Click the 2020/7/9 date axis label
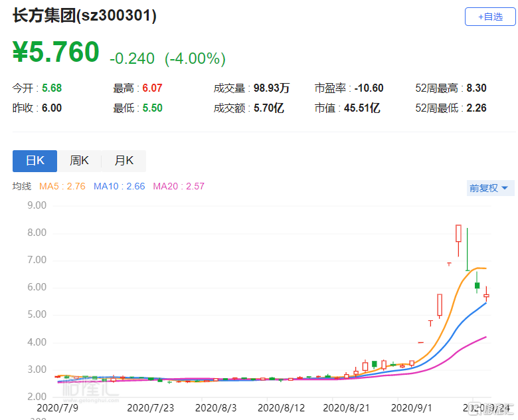518x420 pixels. click(56, 406)
